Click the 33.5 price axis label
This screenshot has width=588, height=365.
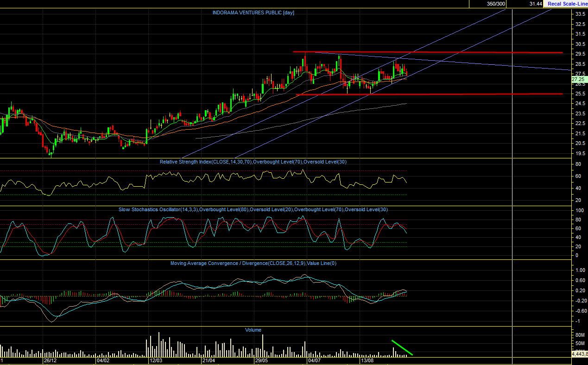click(580, 14)
